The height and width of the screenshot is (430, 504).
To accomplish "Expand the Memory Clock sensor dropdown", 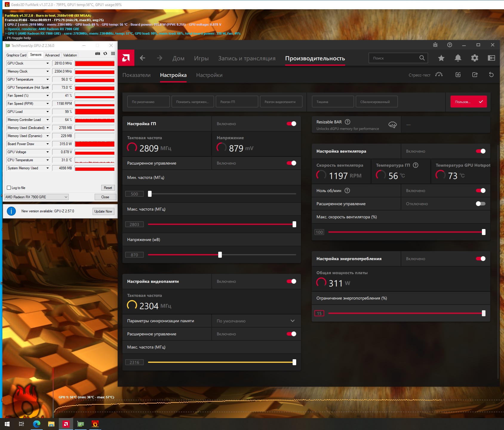I will coord(47,71).
